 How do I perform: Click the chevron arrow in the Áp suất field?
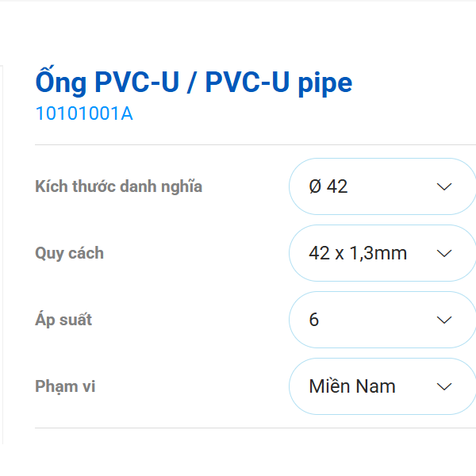pyautogui.click(x=444, y=320)
